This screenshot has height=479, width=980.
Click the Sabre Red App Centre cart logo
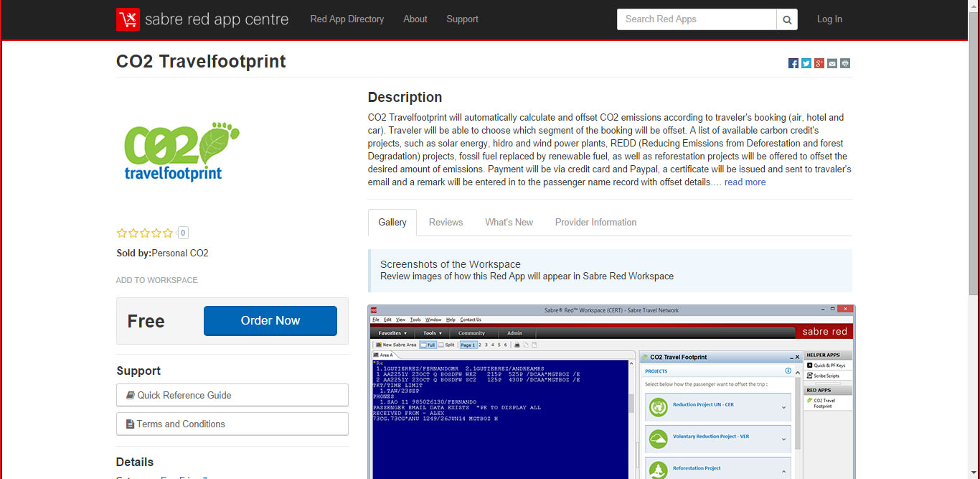128,19
